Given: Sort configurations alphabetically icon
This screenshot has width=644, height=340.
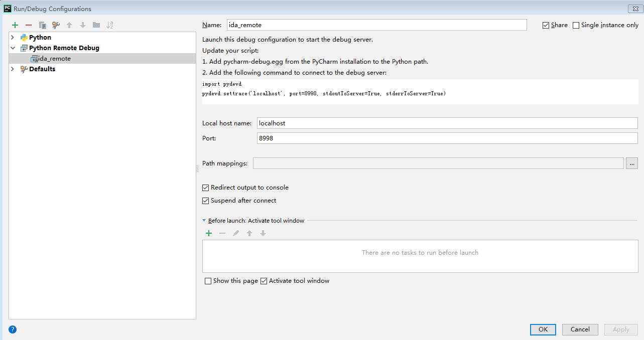Looking at the screenshot, I should 110,25.
